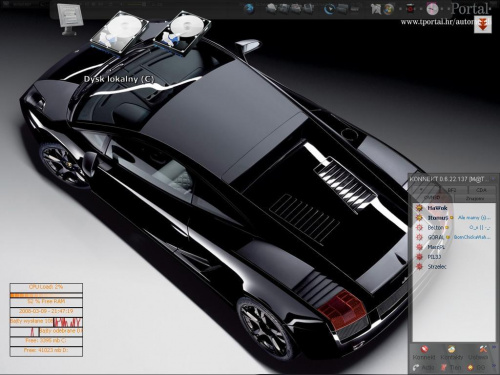Viewport: 500px width, 375px height.
Task: Click the Free mb D: readout
Action: click(x=46, y=351)
